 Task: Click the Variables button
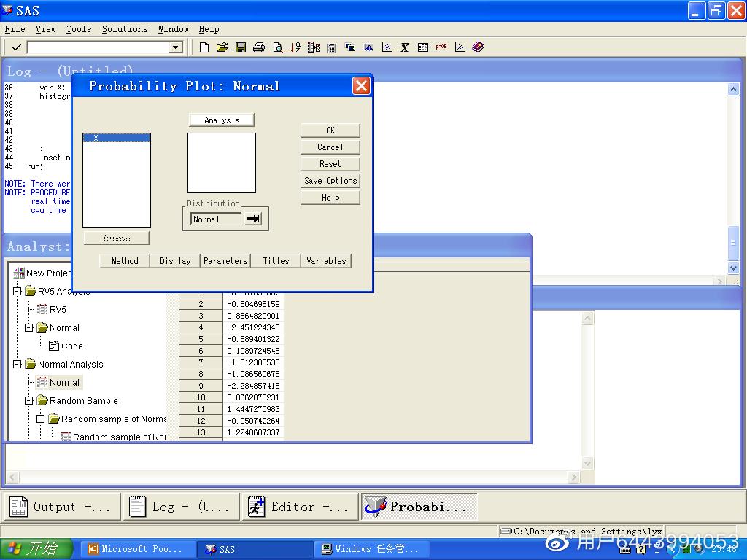coord(326,261)
